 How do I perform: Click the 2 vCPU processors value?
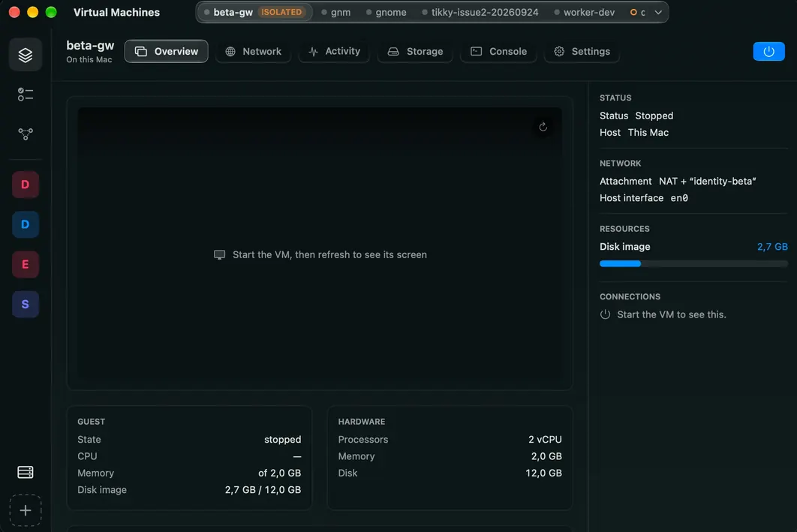tap(545, 440)
